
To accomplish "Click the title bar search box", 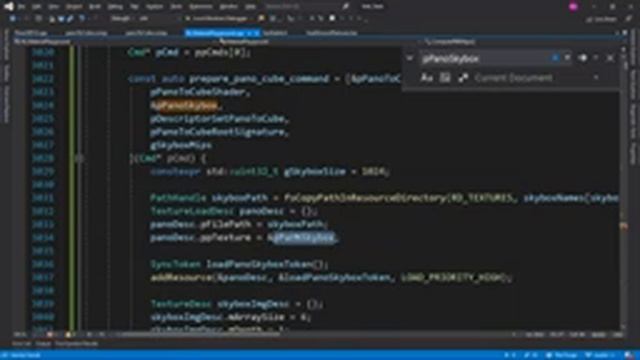I will [306, 7].
